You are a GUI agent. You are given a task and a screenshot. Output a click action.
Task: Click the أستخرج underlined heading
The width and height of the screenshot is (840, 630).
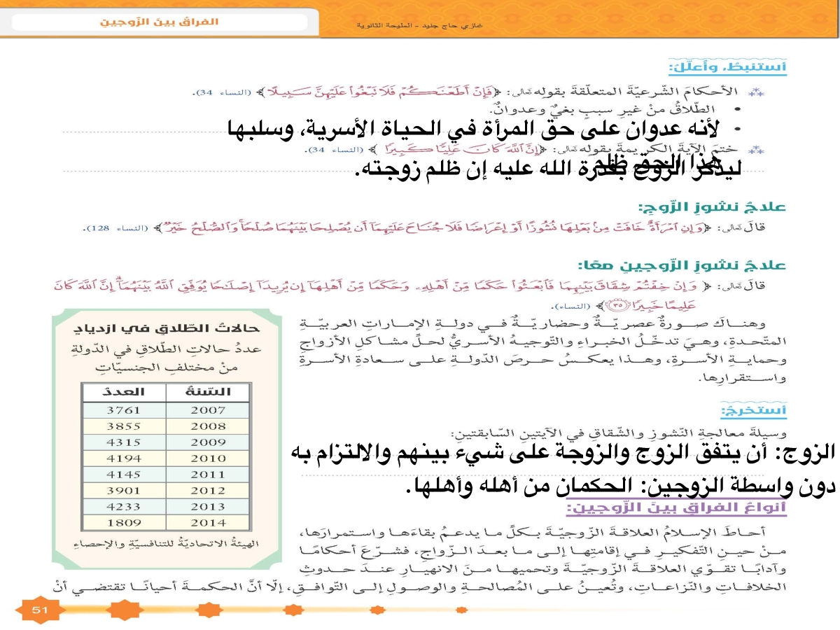click(755, 411)
